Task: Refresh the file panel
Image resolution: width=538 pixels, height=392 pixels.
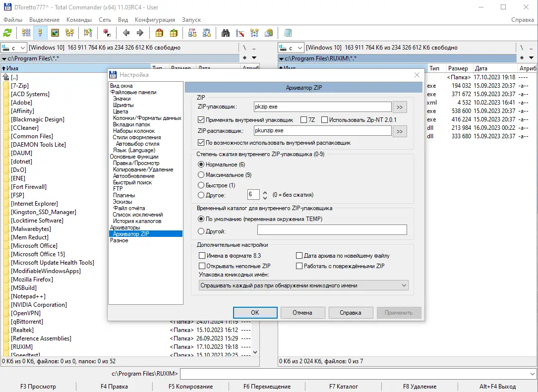Action: [7, 33]
